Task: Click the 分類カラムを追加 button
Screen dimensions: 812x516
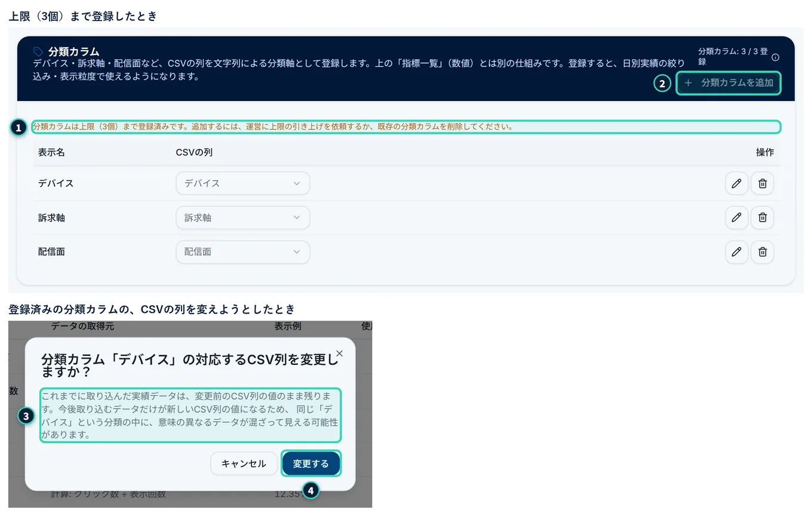Action: (x=728, y=83)
